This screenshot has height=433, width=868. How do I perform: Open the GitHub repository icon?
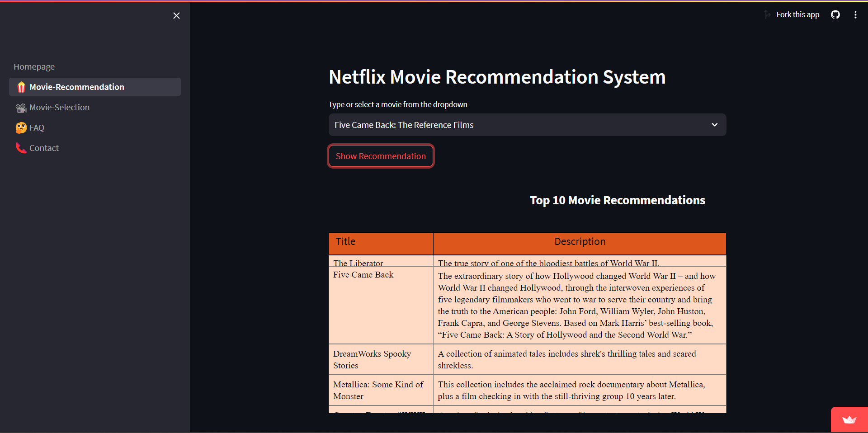[835, 15]
